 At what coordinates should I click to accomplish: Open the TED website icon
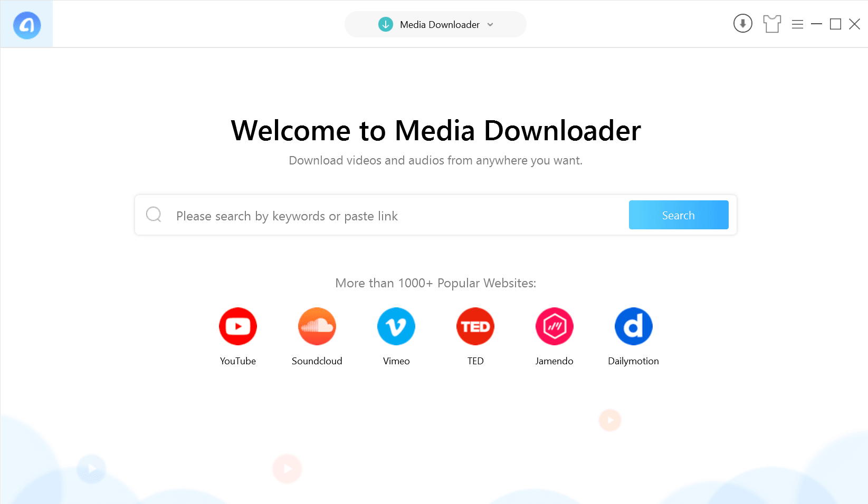(x=475, y=326)
